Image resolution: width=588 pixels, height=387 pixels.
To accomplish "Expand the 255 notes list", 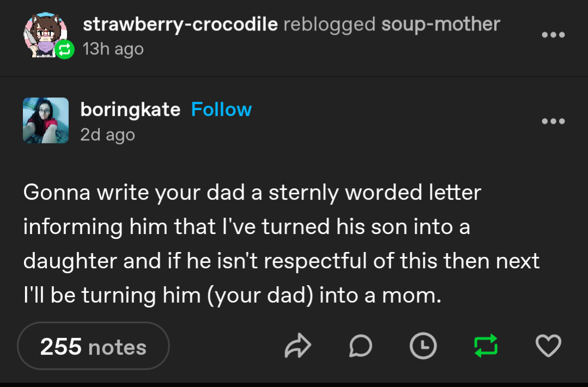I will [93, 347].
